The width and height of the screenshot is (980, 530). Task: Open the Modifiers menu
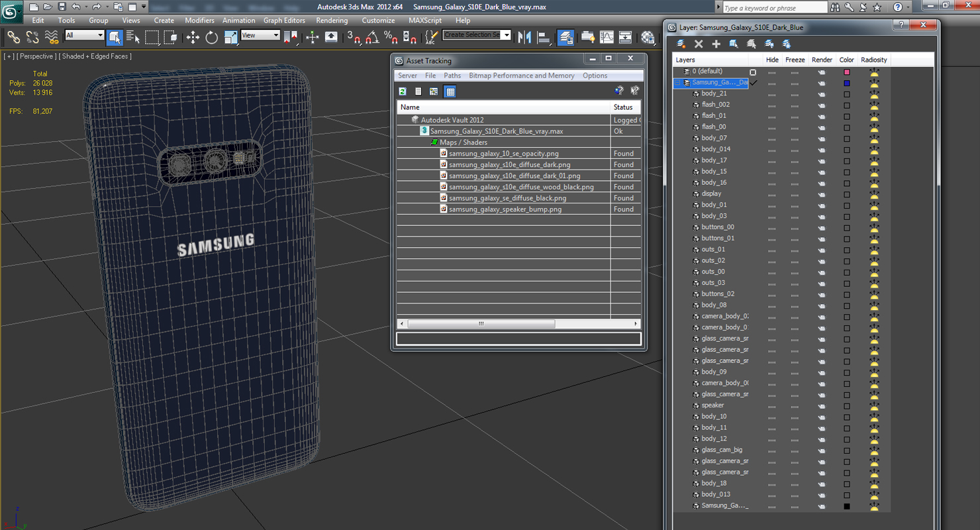tap(199, 21)
